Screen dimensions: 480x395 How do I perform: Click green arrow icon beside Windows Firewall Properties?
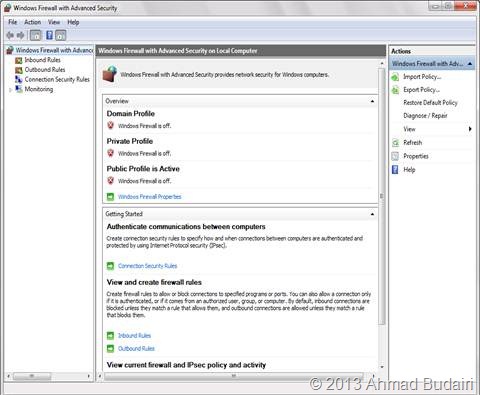pyautogui.click(x=110, y=197)
